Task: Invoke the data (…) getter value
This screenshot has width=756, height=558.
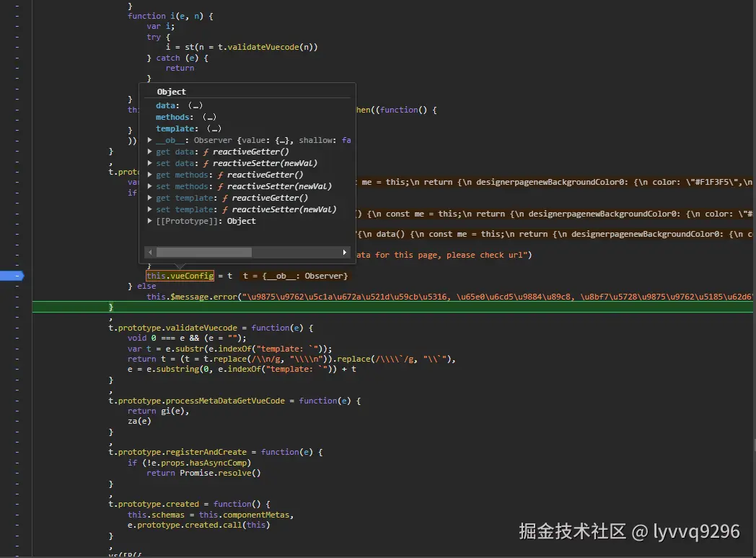Action: pos(195,105)
